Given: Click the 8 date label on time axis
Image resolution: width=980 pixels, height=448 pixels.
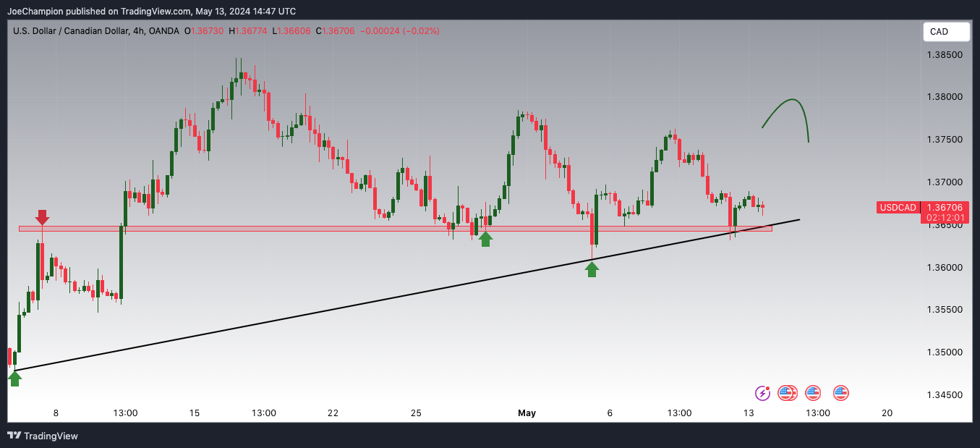Looking at the screenshot, I should pos(56,413).
